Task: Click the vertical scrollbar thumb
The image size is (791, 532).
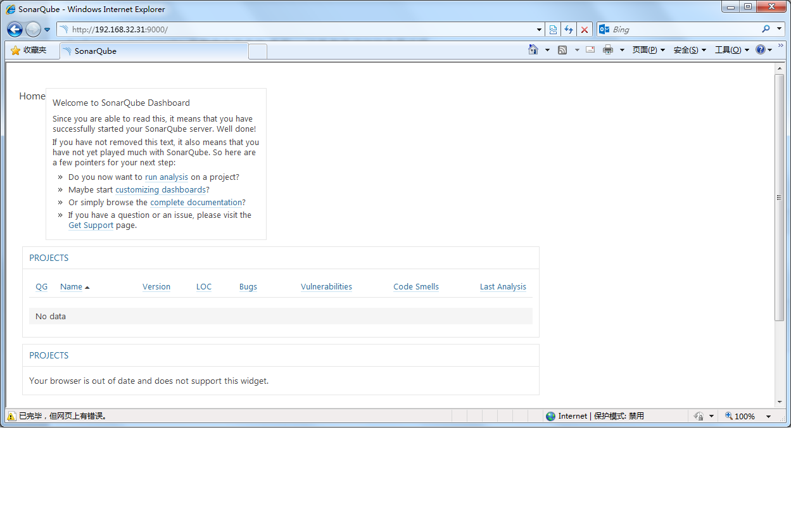Action: [780, 198]
